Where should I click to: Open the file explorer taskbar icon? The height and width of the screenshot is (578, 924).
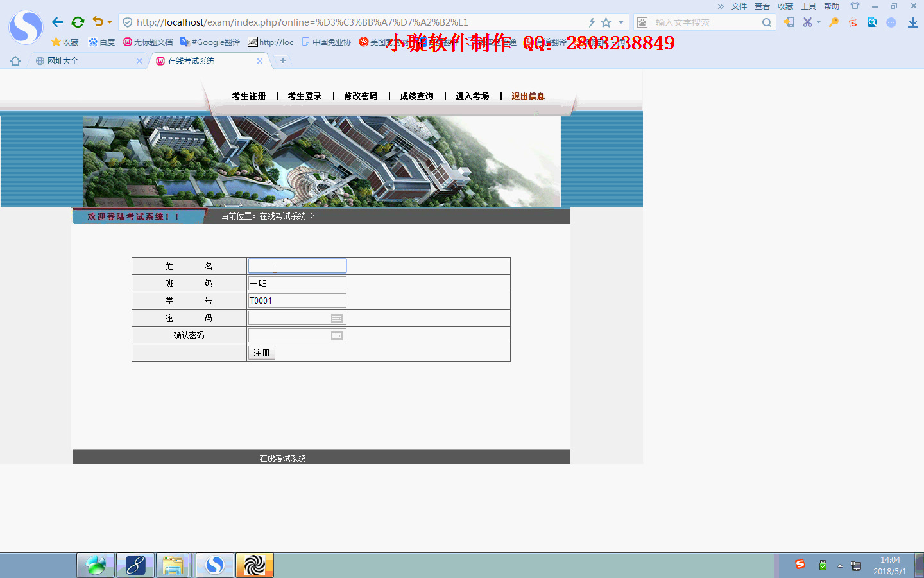(173, 565)
